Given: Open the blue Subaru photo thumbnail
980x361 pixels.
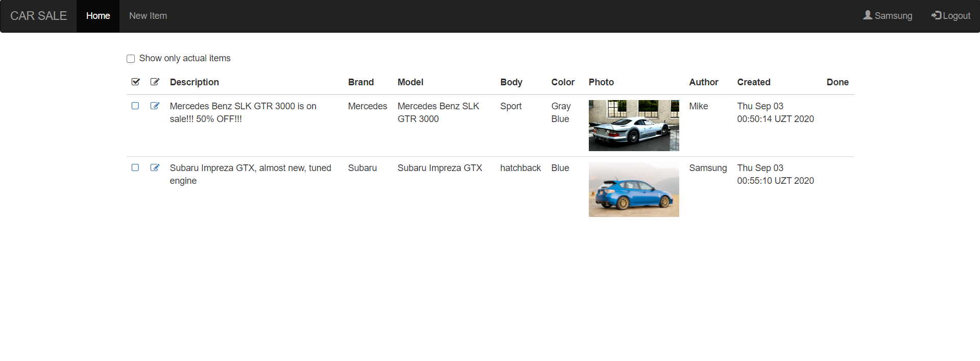Looking at the screenshot, I should point(634,189).
